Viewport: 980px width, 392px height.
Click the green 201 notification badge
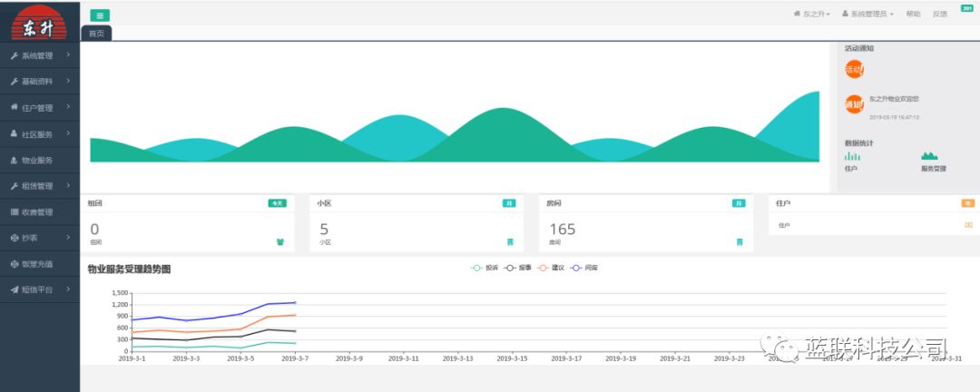click(x=966, y=8)
